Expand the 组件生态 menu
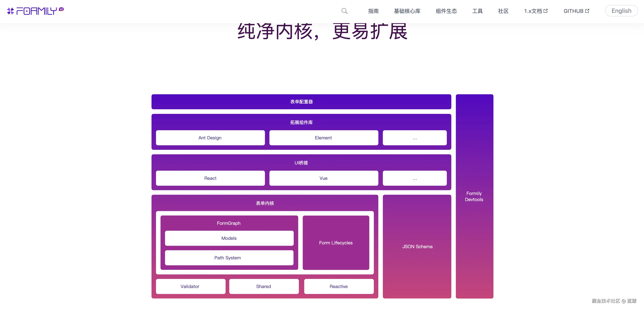Image resolution: width=644 pixels, height=311 pixels. 446,11
